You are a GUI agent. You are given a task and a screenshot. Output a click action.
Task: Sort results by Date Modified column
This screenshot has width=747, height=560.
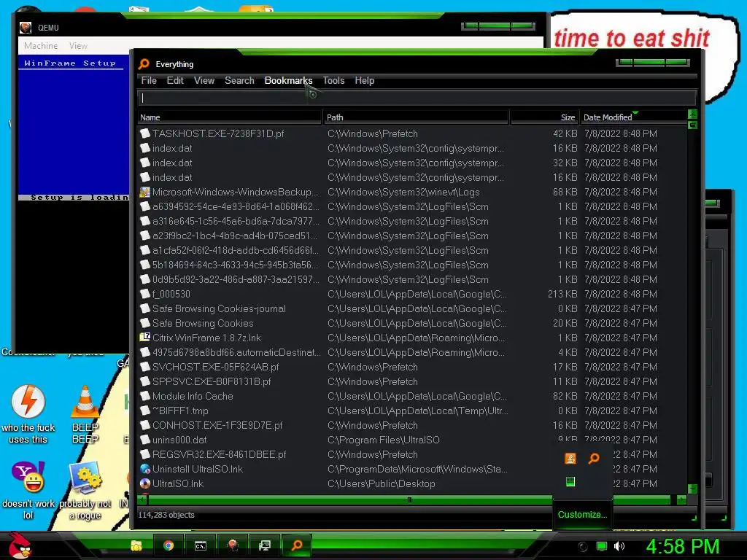(x=634, y=117)
